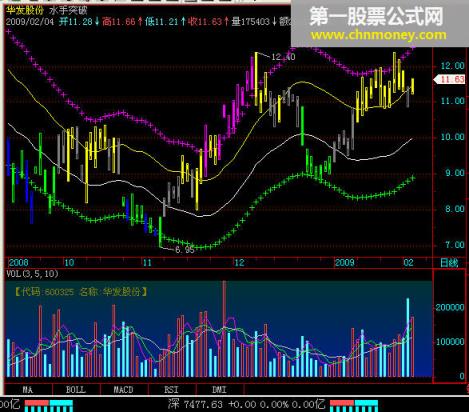The height and width of the screenshot is (412, 469).
Task: Click the tallest cyan volume bar in February
Action: (x=408, y=337)
